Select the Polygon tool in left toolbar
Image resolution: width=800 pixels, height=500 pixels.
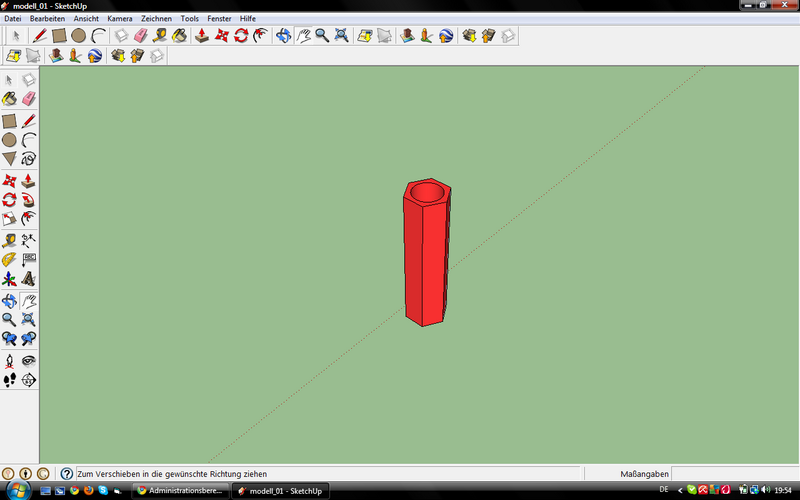pos(9,158)
